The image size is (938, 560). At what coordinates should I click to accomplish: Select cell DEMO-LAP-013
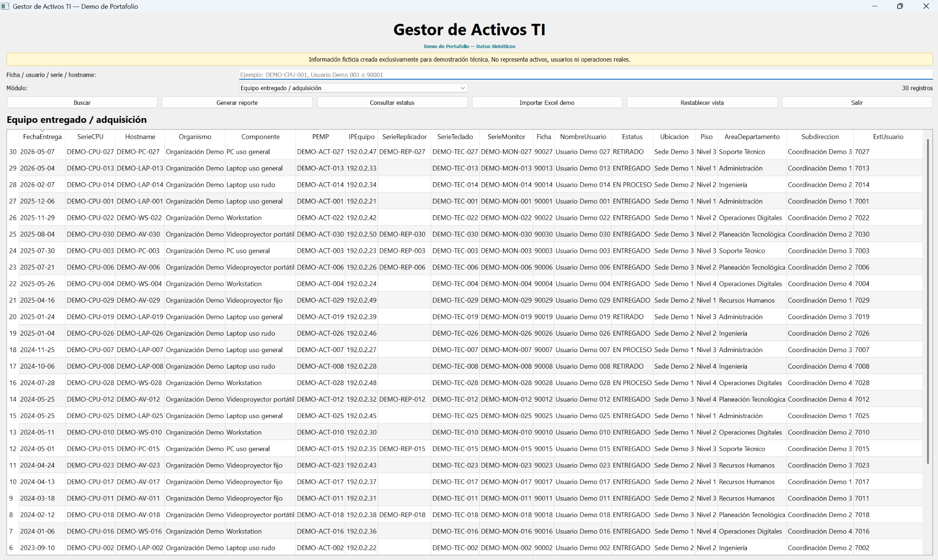tap(140, 168)
